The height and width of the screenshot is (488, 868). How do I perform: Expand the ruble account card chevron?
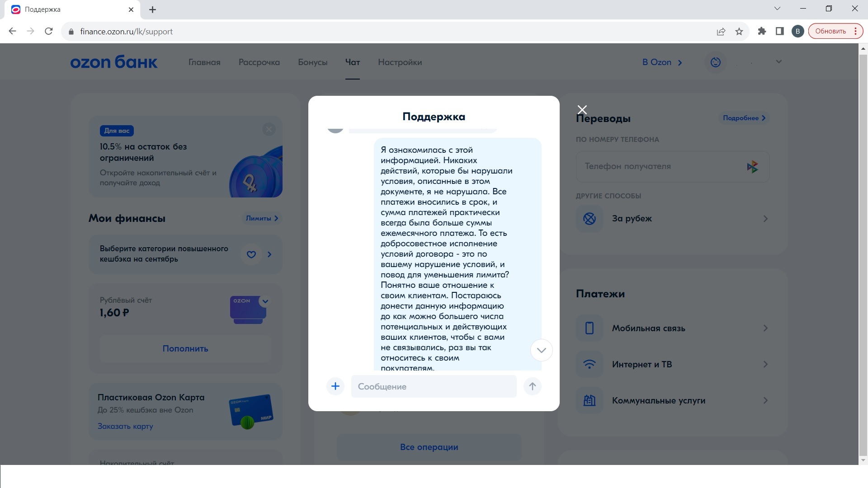coord(265,301)
